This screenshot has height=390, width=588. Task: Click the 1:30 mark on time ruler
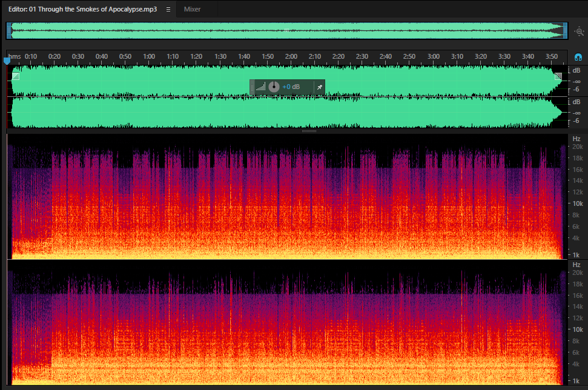tap(220, 56)
